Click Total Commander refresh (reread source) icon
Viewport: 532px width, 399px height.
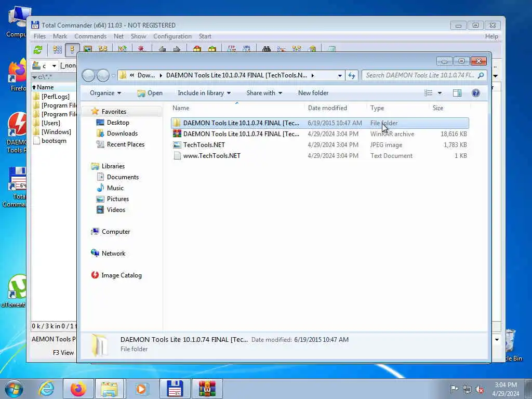[x=37, y=49]
